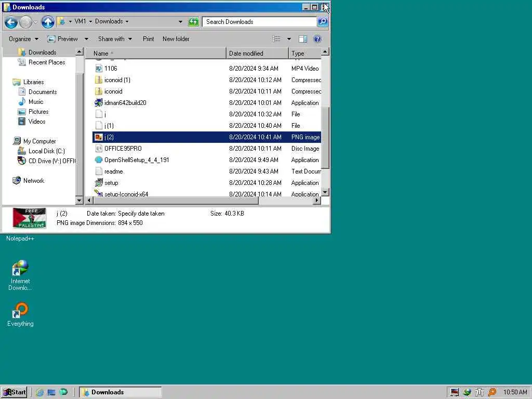Open the Share with menu
The height and width of the screenshot is (399, 532).
[115, 39]
